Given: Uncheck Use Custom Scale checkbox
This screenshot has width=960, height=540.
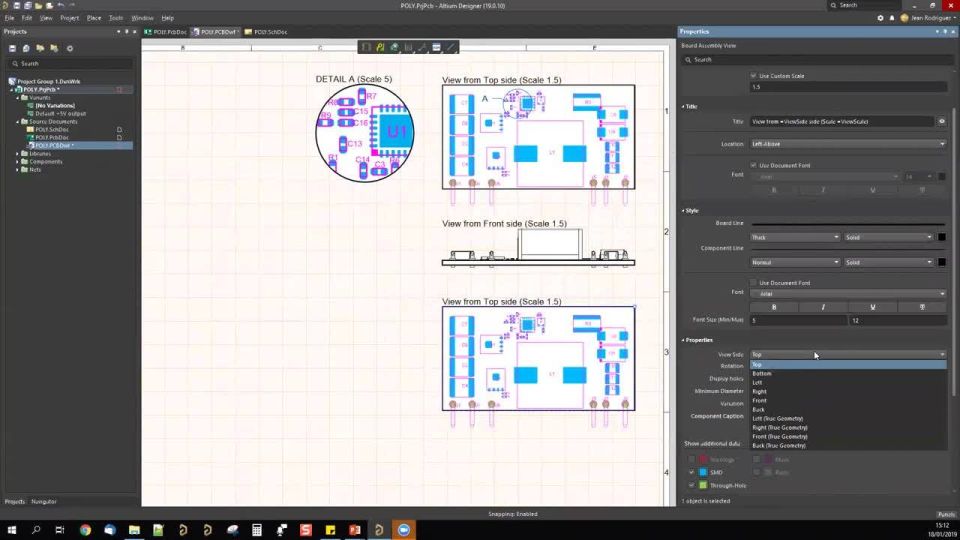Looking at the screenshot, I should click(753, 76).
